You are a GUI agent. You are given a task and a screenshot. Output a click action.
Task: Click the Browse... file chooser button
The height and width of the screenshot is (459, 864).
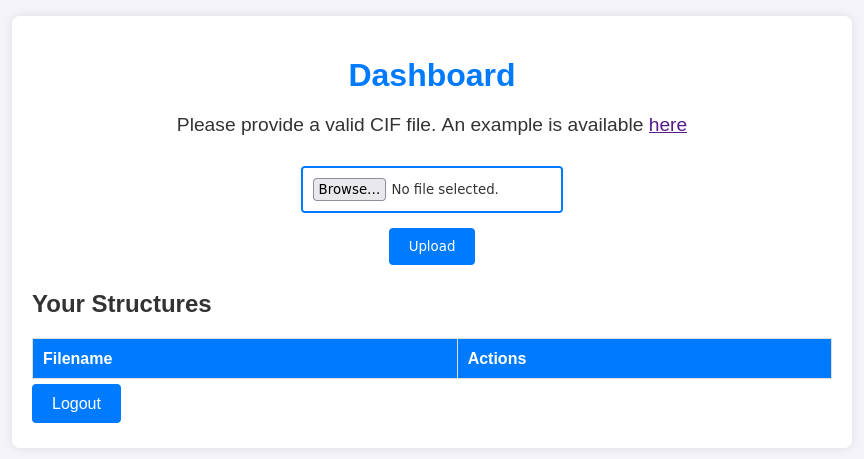pos(349,189)
